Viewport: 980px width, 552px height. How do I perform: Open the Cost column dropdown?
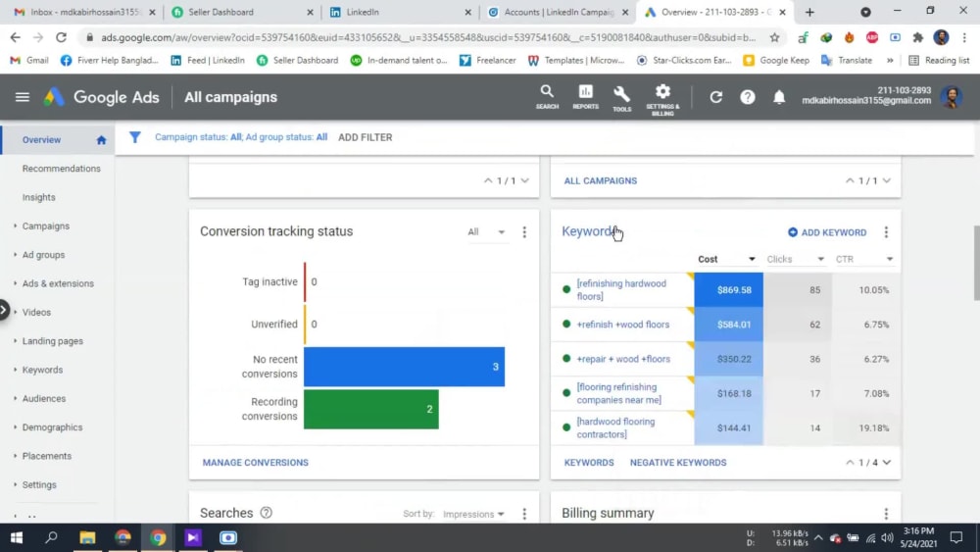pos(727,259)
